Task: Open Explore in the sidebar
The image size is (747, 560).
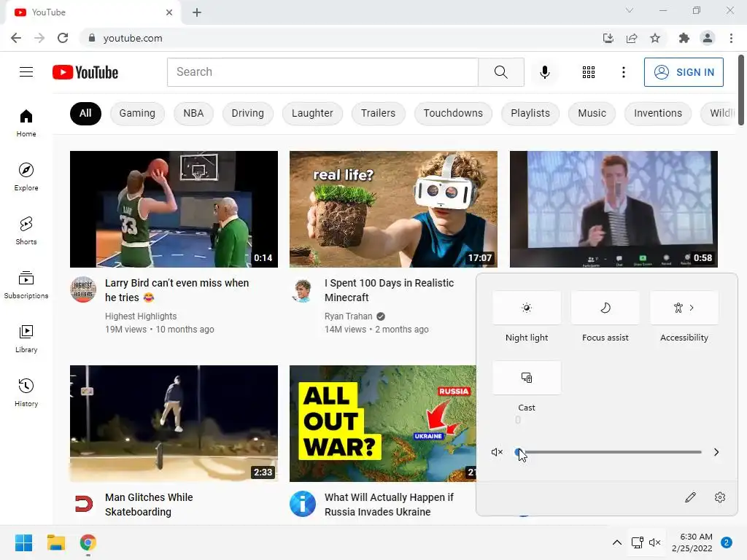Action: (26, 177)
